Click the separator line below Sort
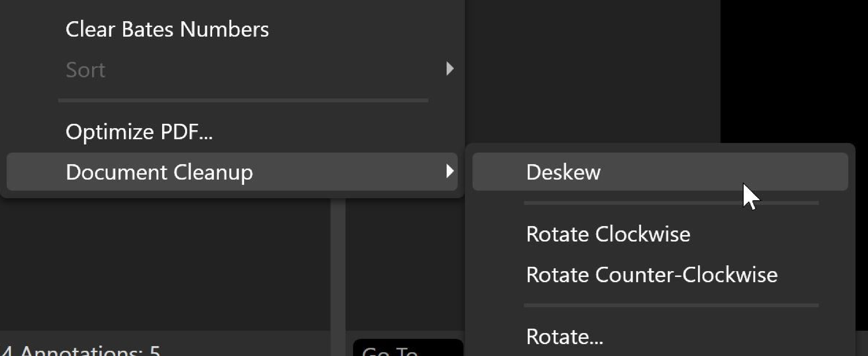868x356 pixels. (x=243, y=101)
